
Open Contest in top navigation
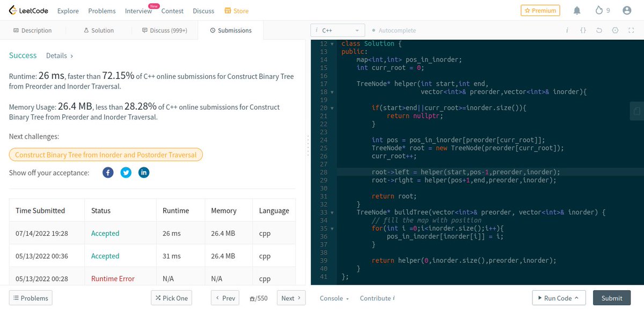click(172, 11)
